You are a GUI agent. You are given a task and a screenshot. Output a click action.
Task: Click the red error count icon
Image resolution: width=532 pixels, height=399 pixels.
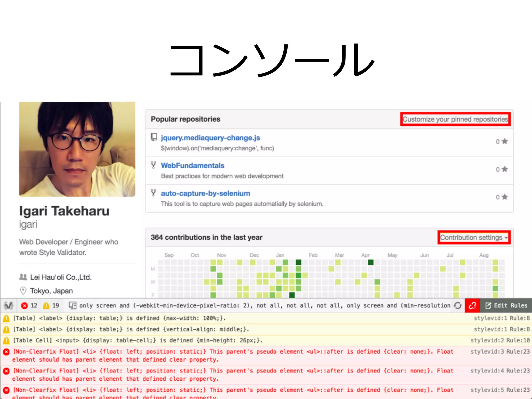[x=24, y=305]
